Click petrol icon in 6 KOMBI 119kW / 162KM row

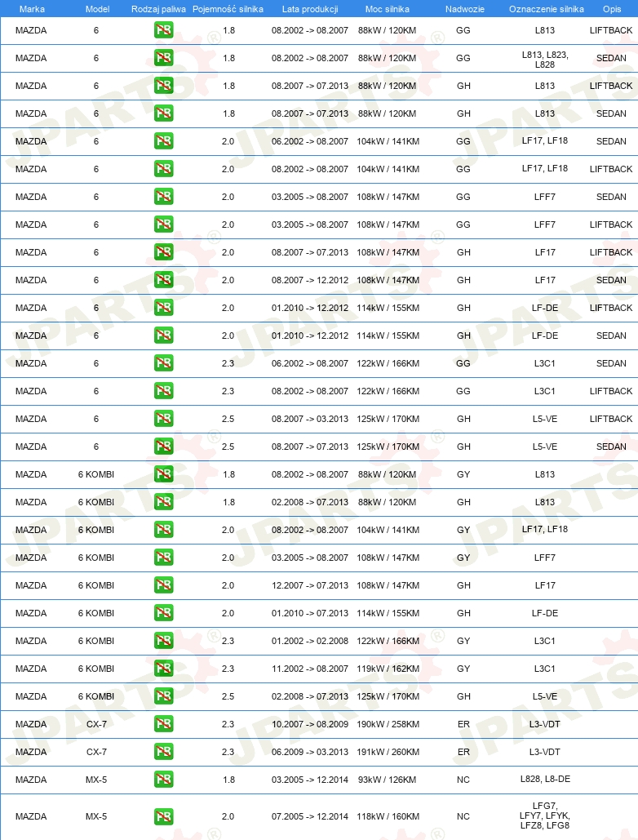[x=163, y=669]
